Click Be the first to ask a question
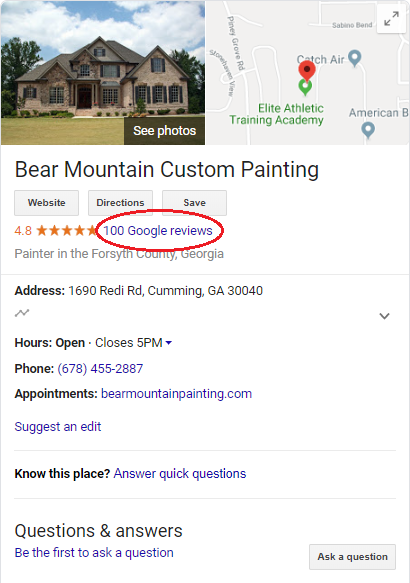The image size is (410, 583). tap(94, 553)
